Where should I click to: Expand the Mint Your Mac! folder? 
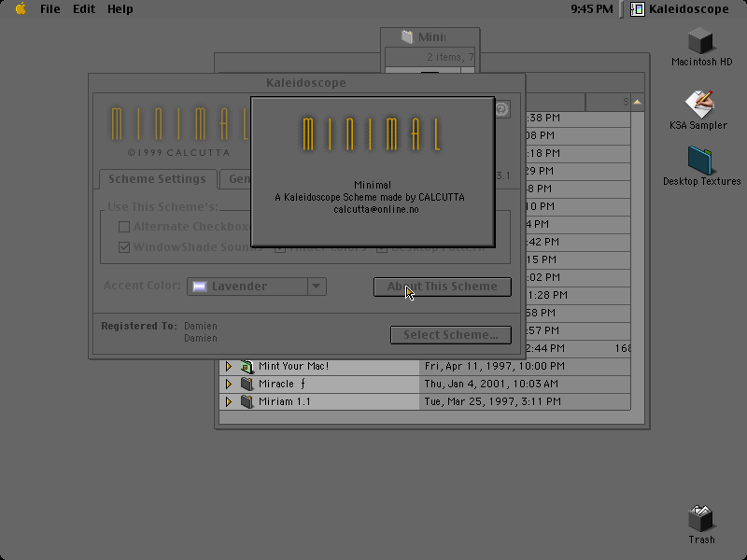(x=229, y=366)
